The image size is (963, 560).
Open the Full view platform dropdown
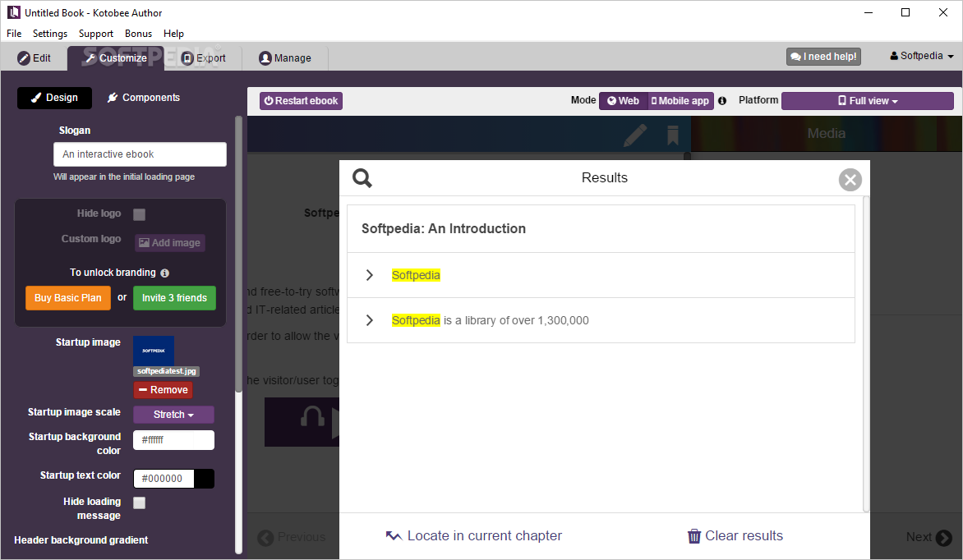(867, 101)
